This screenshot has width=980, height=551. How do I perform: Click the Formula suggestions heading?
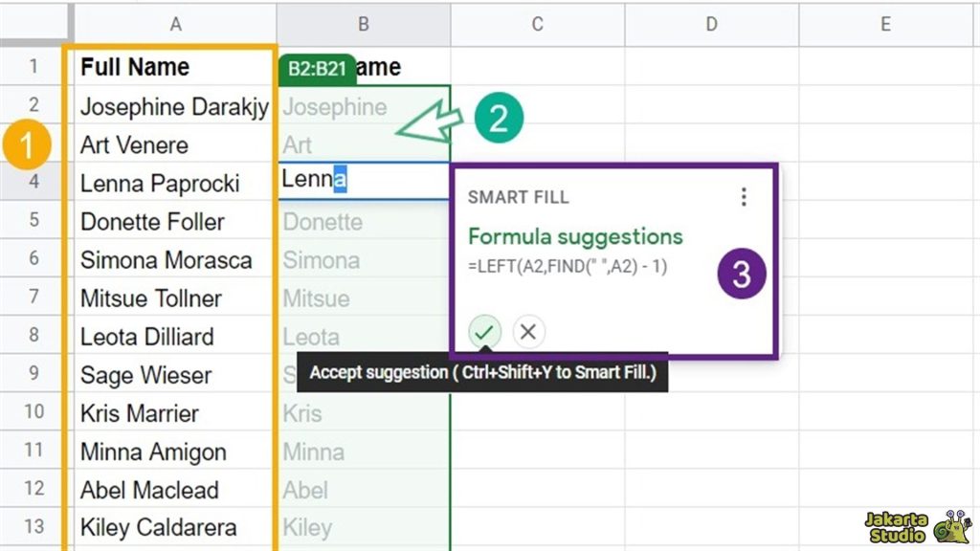tap(576, 235)
